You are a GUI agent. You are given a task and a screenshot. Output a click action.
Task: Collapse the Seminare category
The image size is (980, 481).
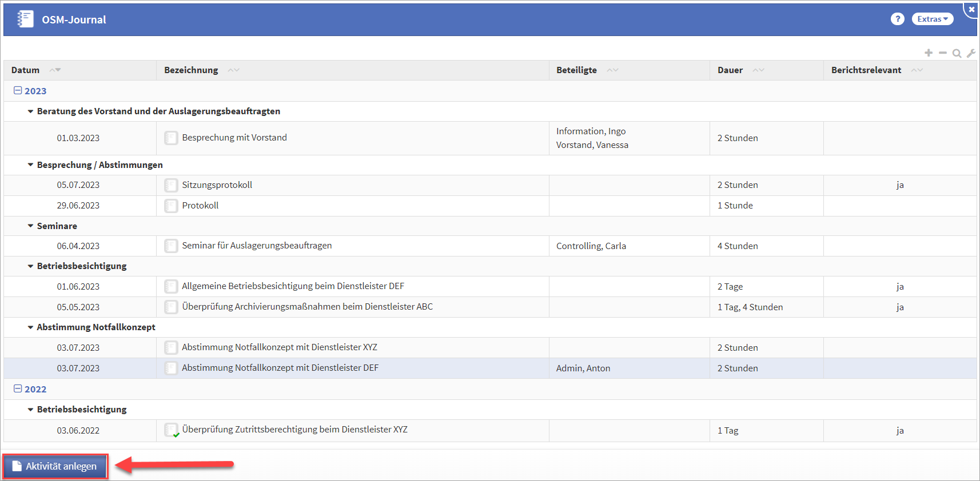click(31, 226)
